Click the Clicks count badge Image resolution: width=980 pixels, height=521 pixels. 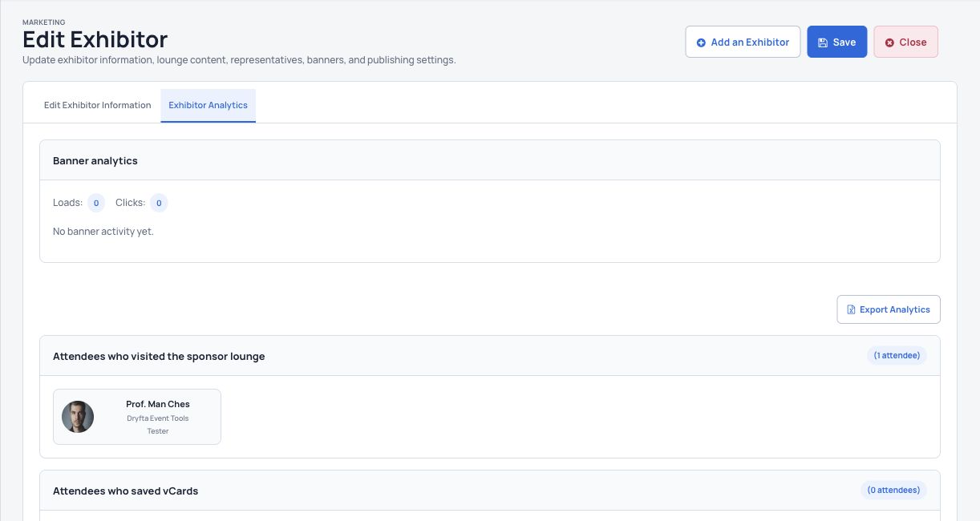point(159,203)
